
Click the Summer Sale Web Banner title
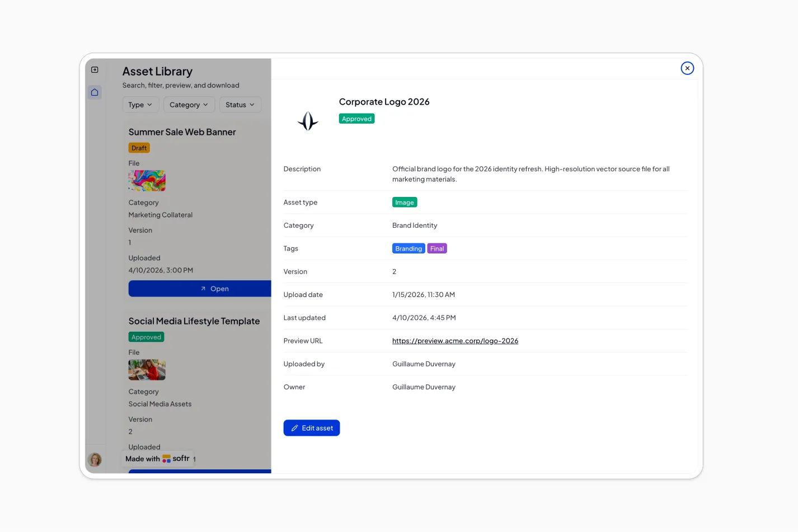click(182, 132)
